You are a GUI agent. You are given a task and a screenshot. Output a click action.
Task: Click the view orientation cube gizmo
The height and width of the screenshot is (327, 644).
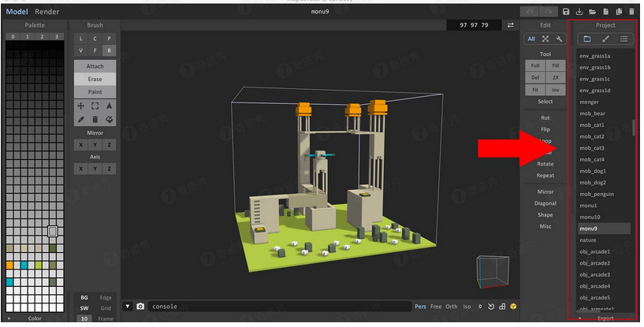(493, 272)
